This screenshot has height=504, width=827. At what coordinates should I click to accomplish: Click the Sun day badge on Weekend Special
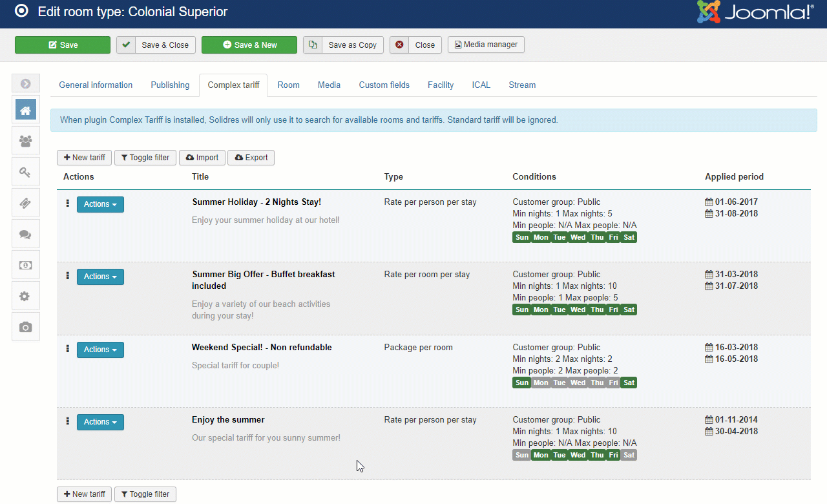point(522,383)
